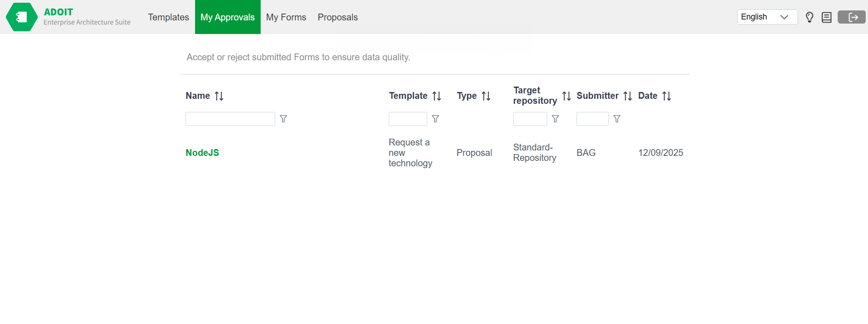Open the English language dropdown

(767, 17)
